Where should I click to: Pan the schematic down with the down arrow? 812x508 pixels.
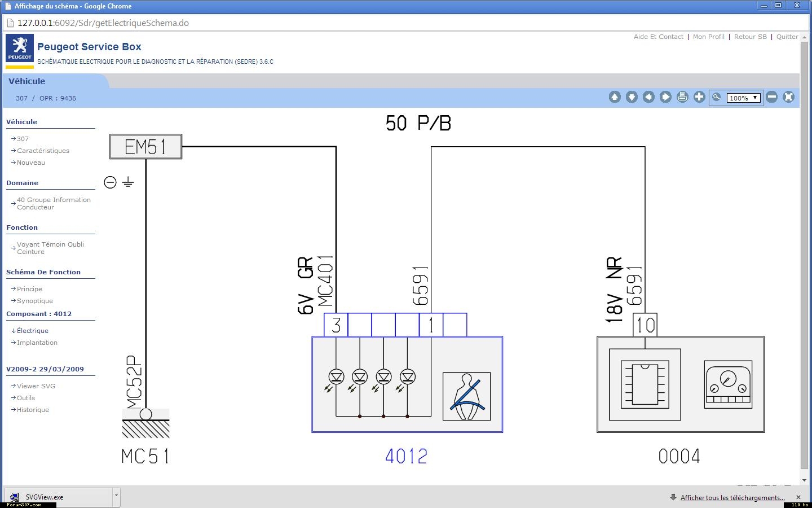point(632,97)
